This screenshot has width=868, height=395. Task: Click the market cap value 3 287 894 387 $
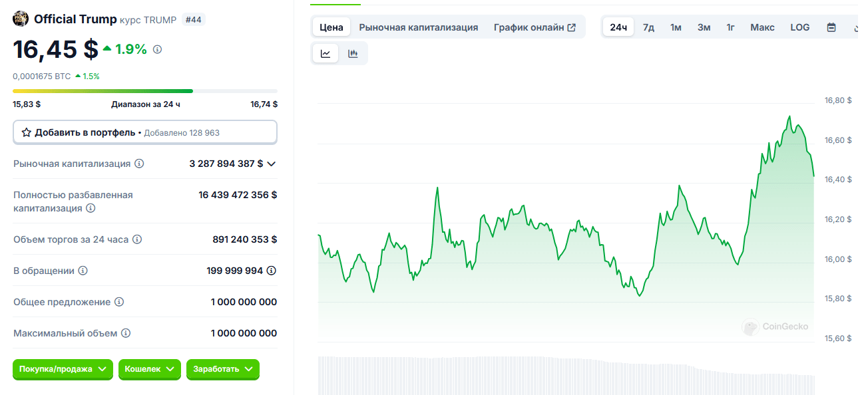click(226, 164)
